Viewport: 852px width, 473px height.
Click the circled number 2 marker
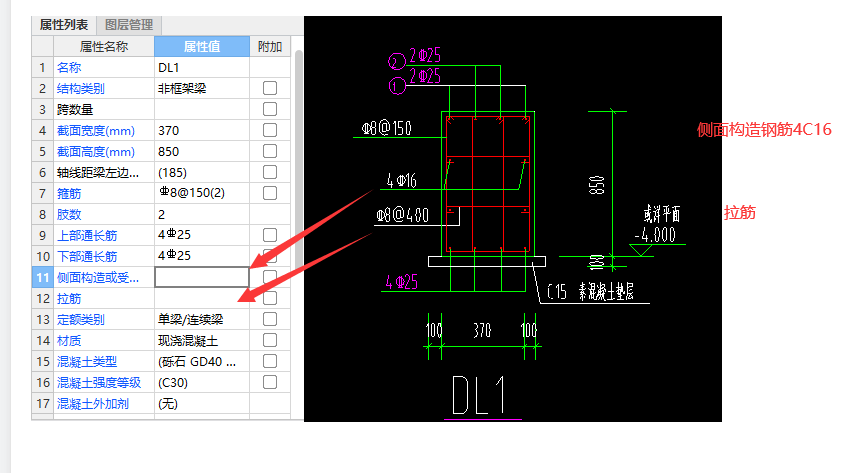click(397, 61)
